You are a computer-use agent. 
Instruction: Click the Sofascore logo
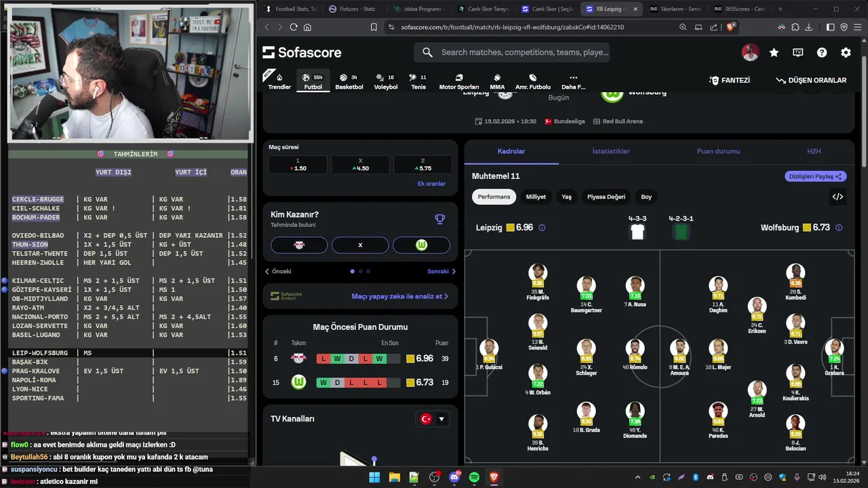[x=302, y=52]
